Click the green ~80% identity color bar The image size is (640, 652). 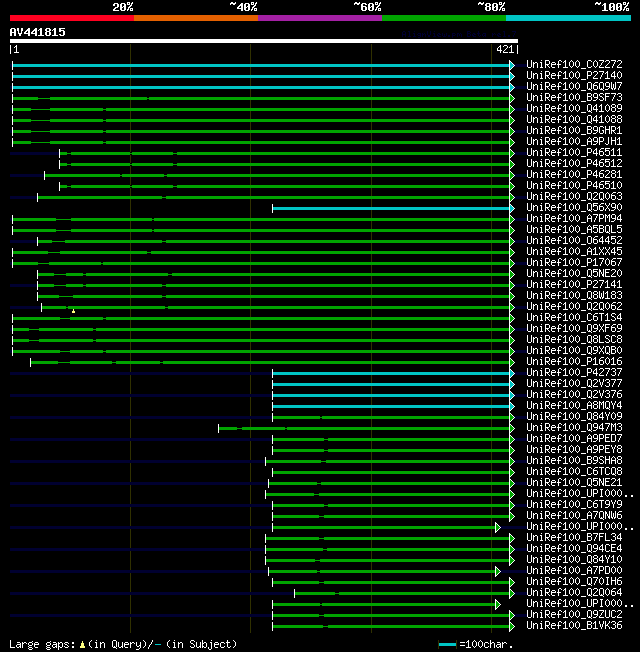point(444,18)
